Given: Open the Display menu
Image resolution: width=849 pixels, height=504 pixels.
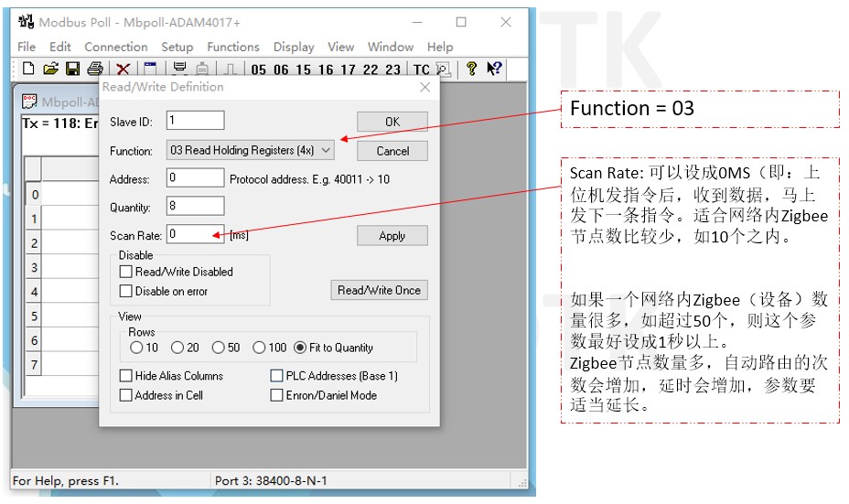Looking at the screenshot, I should coord(294,47).
